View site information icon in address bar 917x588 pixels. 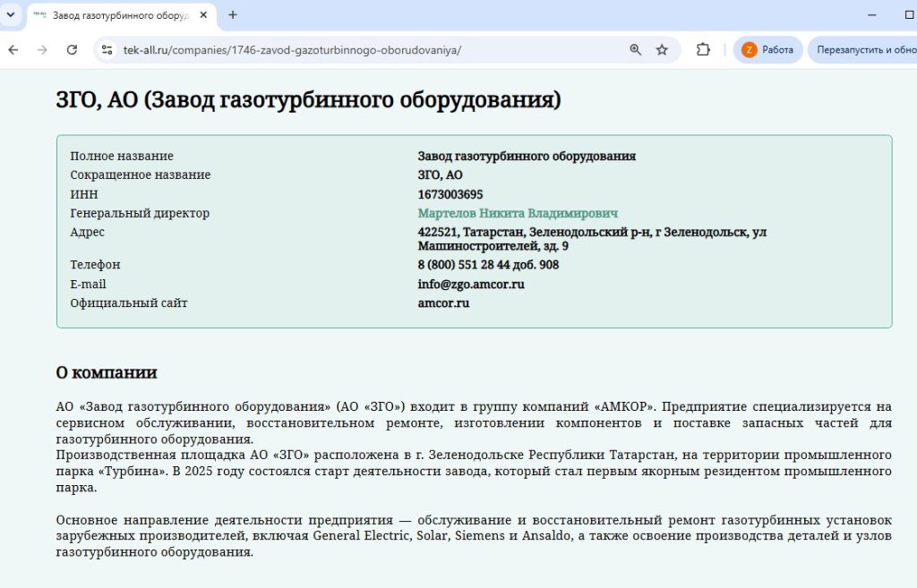click(x=107, y=50)
